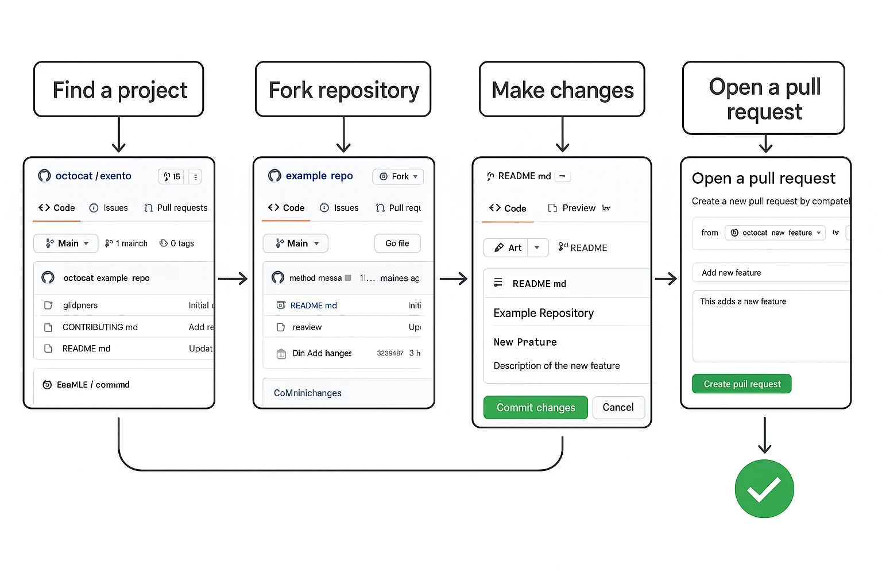
Task: Click the avatar icon next to method messa
Action: [x=278, y=278]
